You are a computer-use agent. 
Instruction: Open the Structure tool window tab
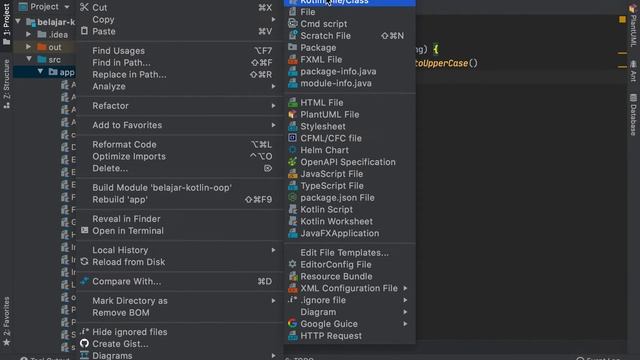(x=7, y=84)
